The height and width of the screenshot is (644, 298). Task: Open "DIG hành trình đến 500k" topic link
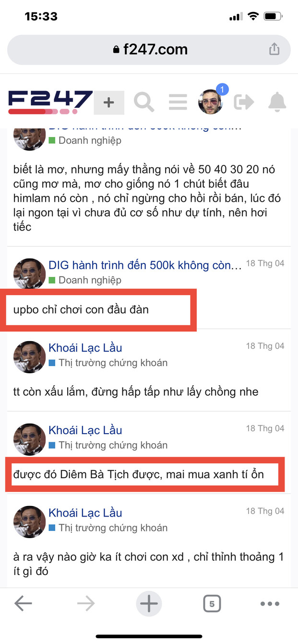point(145,265)
